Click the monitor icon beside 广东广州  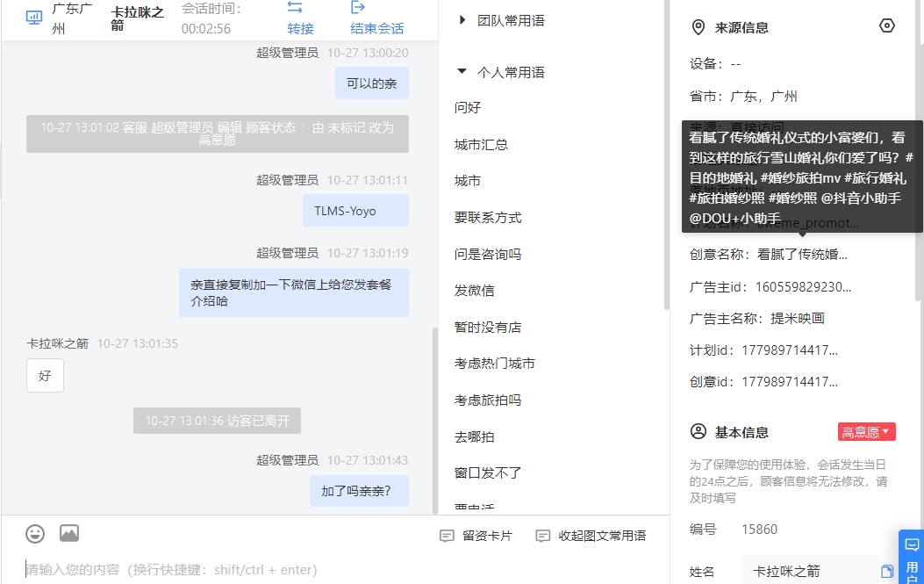[34, 18]
